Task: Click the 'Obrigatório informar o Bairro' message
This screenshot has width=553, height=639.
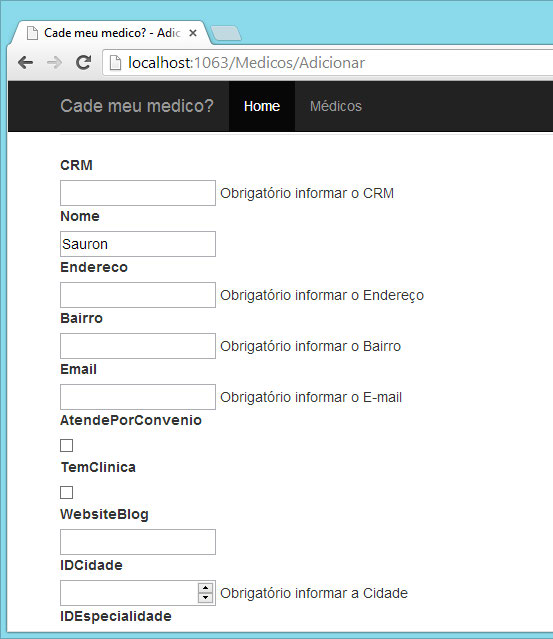Action: click(x=311, y=346)
